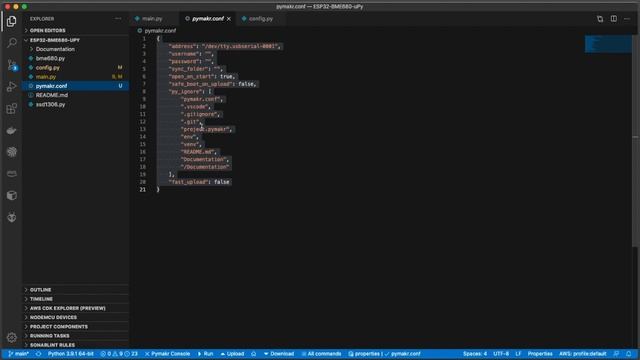Open Explorer panel More Actions ellipsis
This screenshot has width=640, height=360.
coord(118,19)
